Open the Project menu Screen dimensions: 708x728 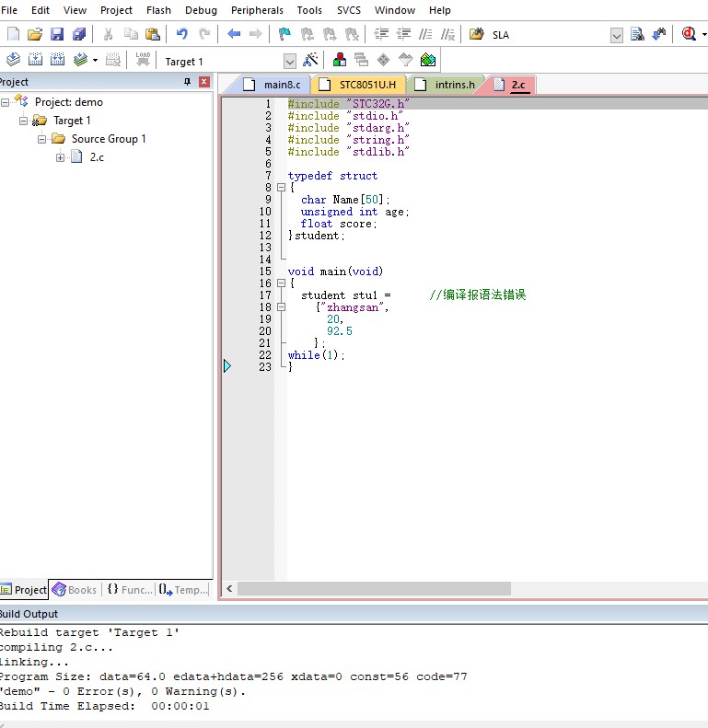click(x=116, y=10)
